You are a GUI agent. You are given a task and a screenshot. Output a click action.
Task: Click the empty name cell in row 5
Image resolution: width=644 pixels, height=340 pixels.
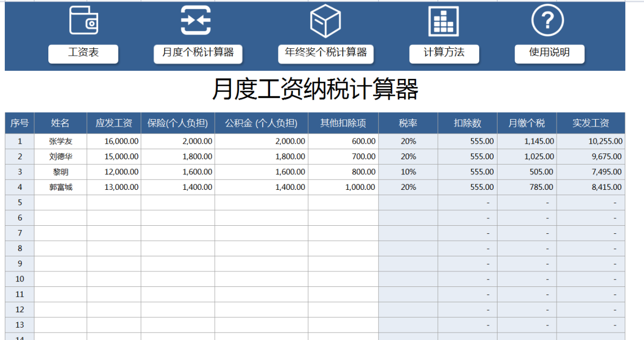tap(61, 203)
